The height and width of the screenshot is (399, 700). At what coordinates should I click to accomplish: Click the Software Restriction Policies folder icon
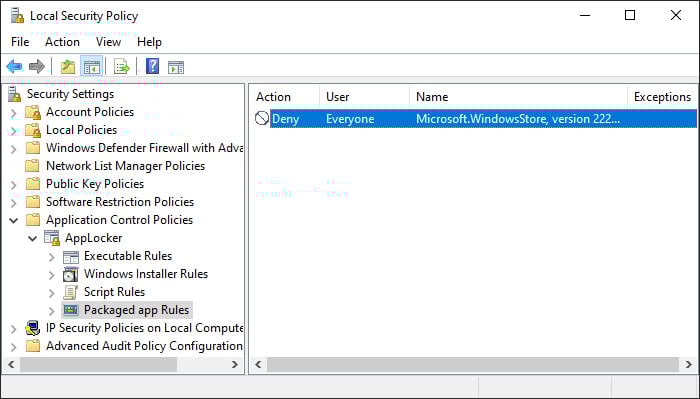pos(33,202)
